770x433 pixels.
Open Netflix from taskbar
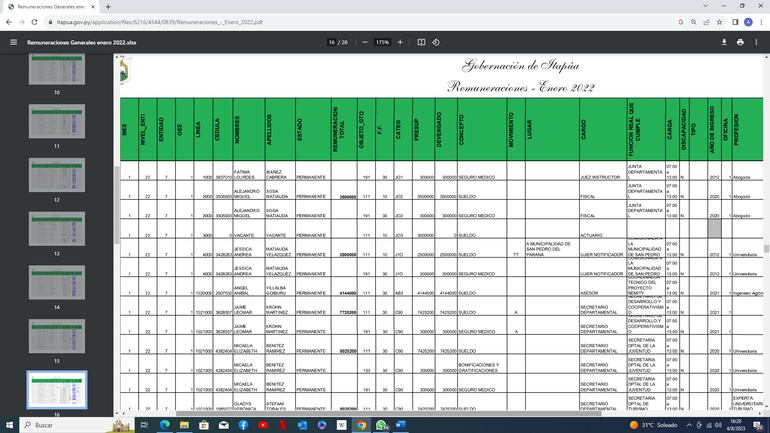[282, 425]
